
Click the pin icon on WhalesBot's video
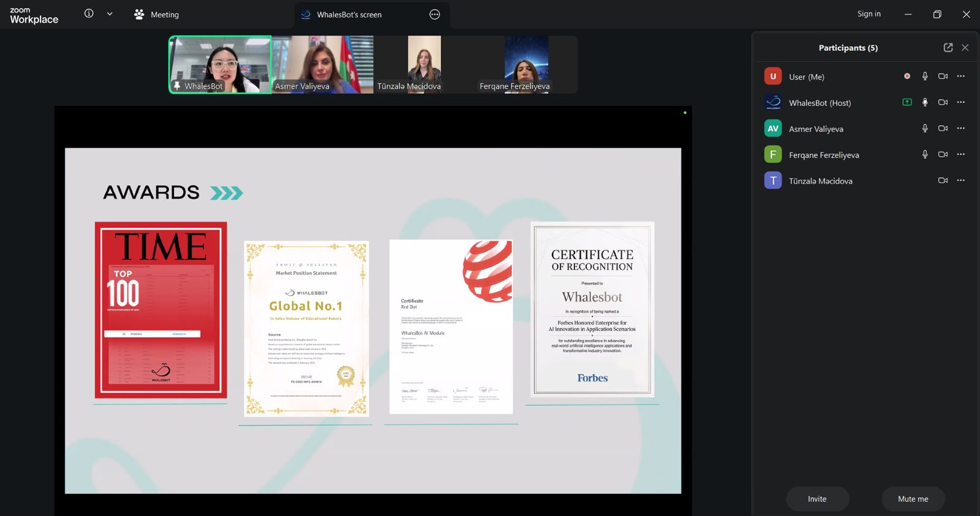177,86
